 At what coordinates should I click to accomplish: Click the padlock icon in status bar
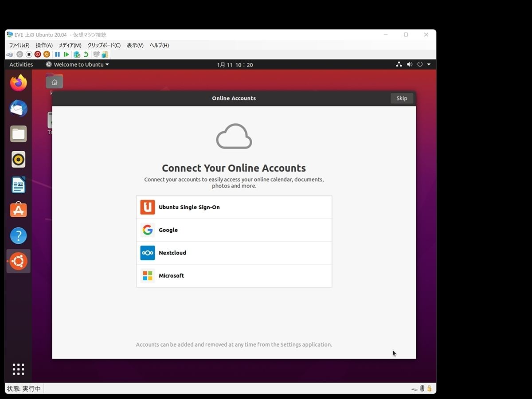[429, 388]
